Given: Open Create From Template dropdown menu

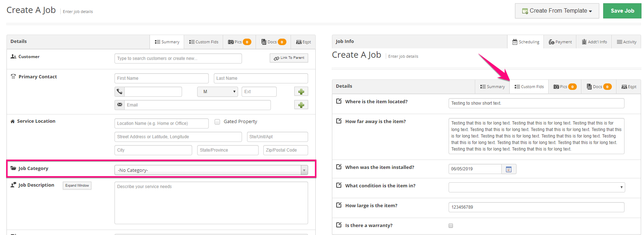Looking at the screenshot, I should point(557,11).
